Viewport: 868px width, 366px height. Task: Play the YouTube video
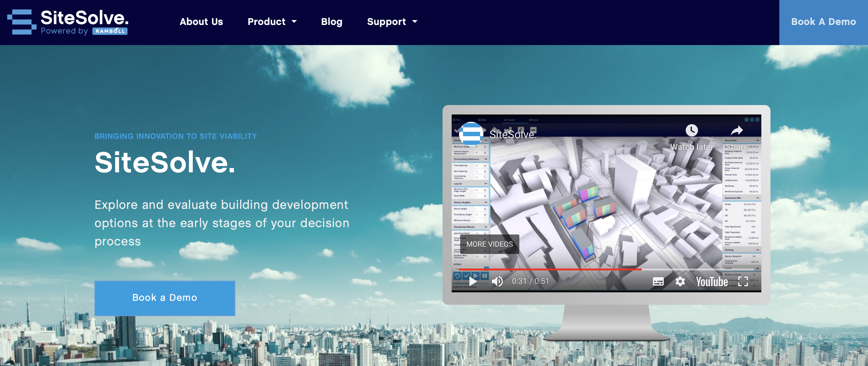point(473,281)
